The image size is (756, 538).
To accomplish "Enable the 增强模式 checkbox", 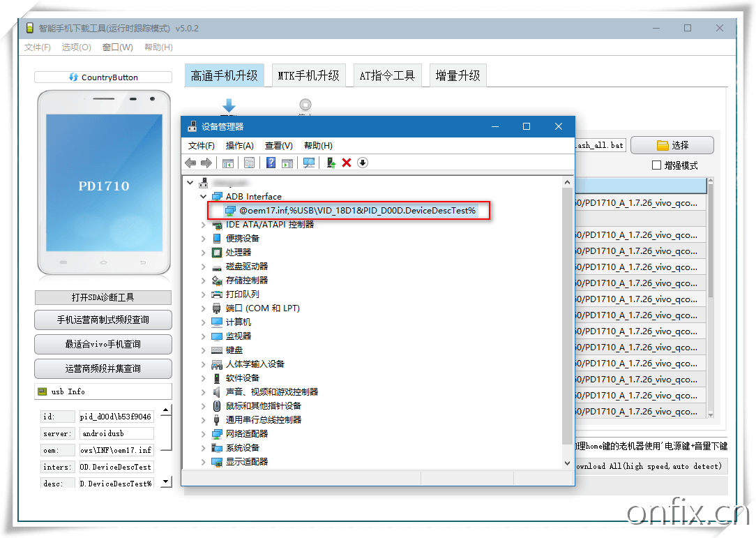I will pyautogui.click(x=656, y=165).
